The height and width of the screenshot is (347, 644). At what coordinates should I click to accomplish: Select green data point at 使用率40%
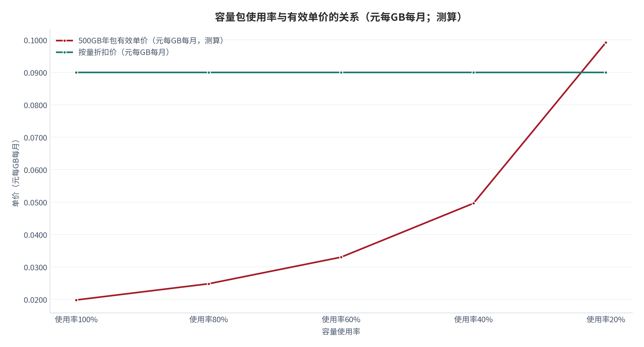[473, 72]
